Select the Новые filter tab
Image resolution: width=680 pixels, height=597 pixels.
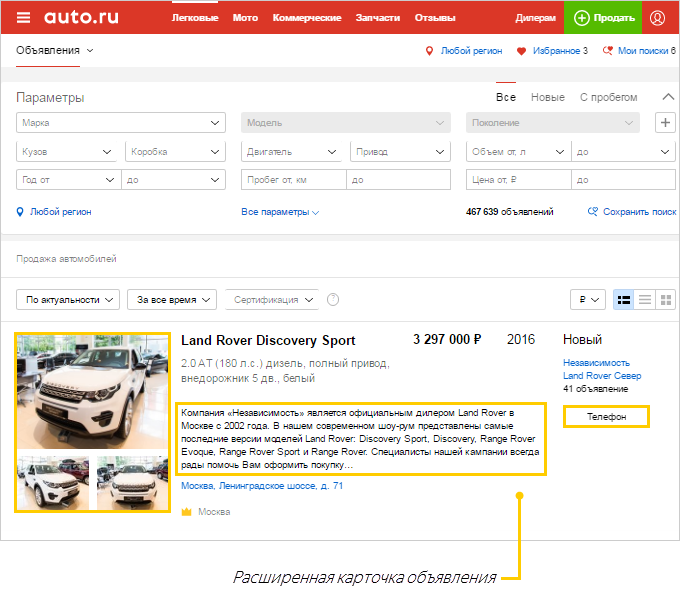(547, 97)
